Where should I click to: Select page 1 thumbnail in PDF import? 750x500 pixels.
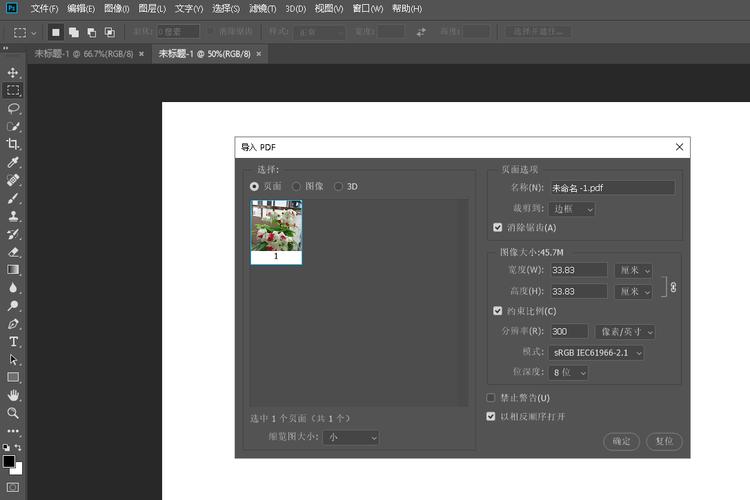coord(276,232)
